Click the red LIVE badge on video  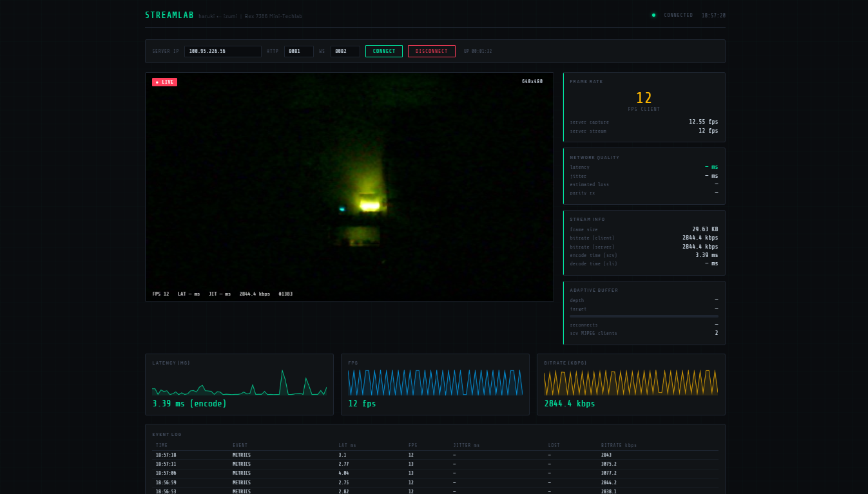point(164,82)
